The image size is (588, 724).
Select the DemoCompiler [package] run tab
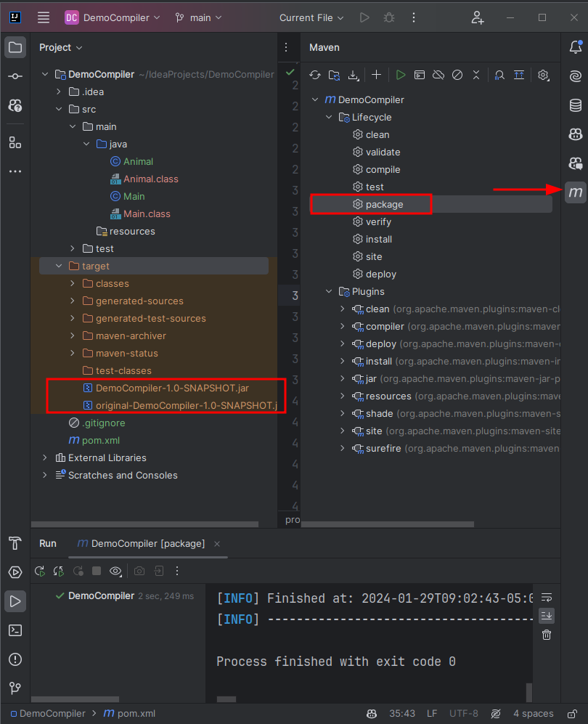pos(141,543)
